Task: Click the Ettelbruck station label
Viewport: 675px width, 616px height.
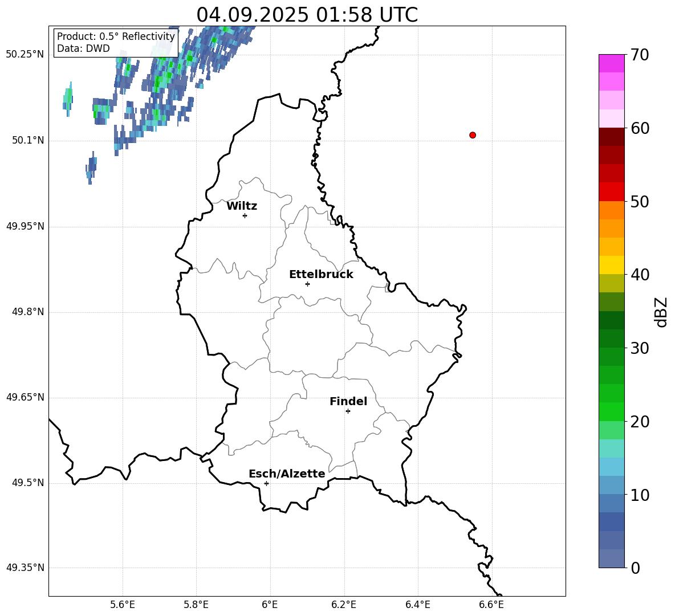Action: tap(321, 275)
